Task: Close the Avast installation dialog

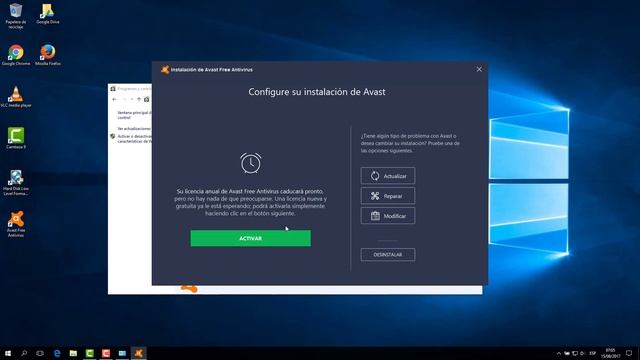Action: pyautogui.click(x=479, y=69)
